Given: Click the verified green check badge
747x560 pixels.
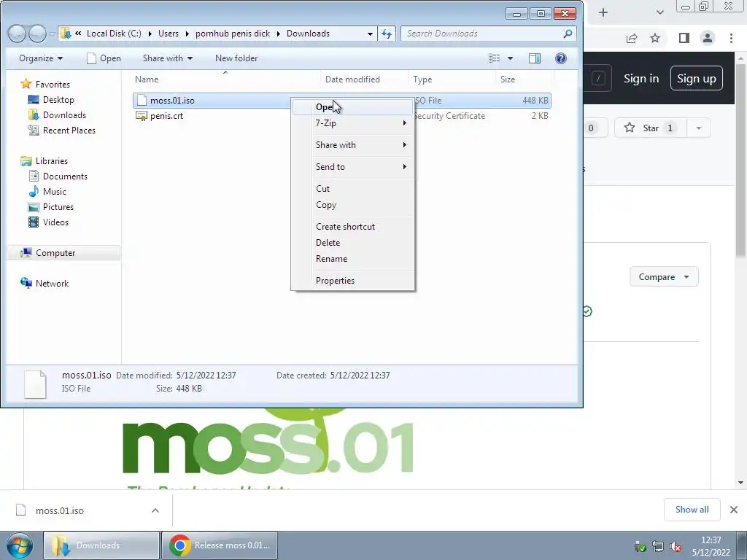Looking at the screenshot, I should coord(587,311).
